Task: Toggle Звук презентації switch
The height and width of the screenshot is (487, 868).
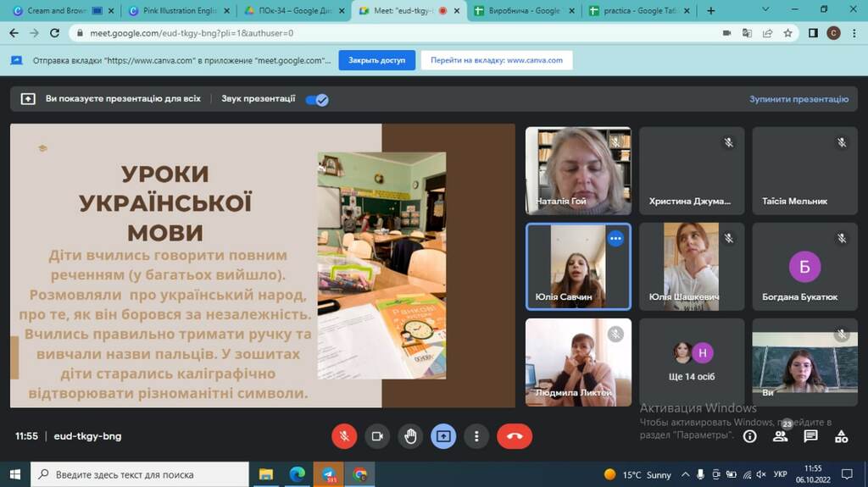Action: (317, 100)
